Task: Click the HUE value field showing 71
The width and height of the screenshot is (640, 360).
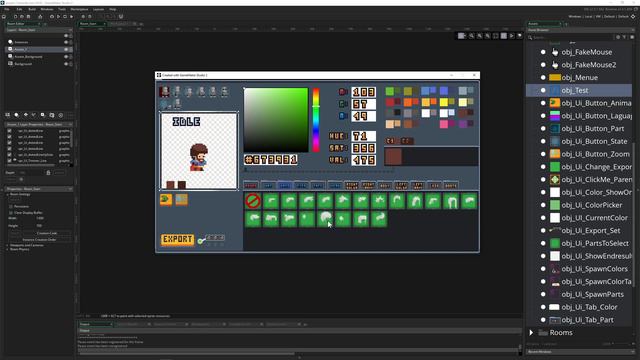Action: 363,136
